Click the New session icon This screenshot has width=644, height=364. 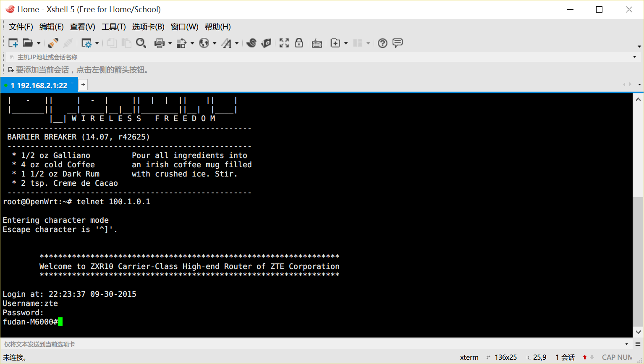coord(13,43)
